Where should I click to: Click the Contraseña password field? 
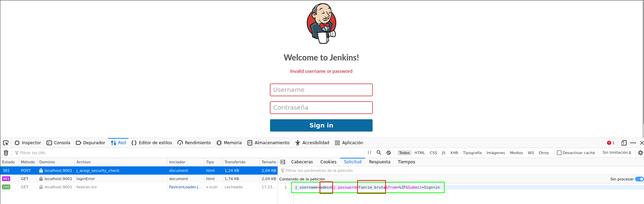point(321,108)
